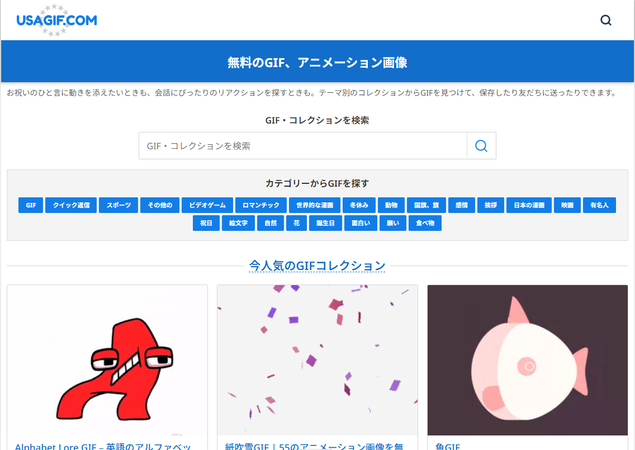Choose the スポーツ category tag

click(x=119, y=205)
